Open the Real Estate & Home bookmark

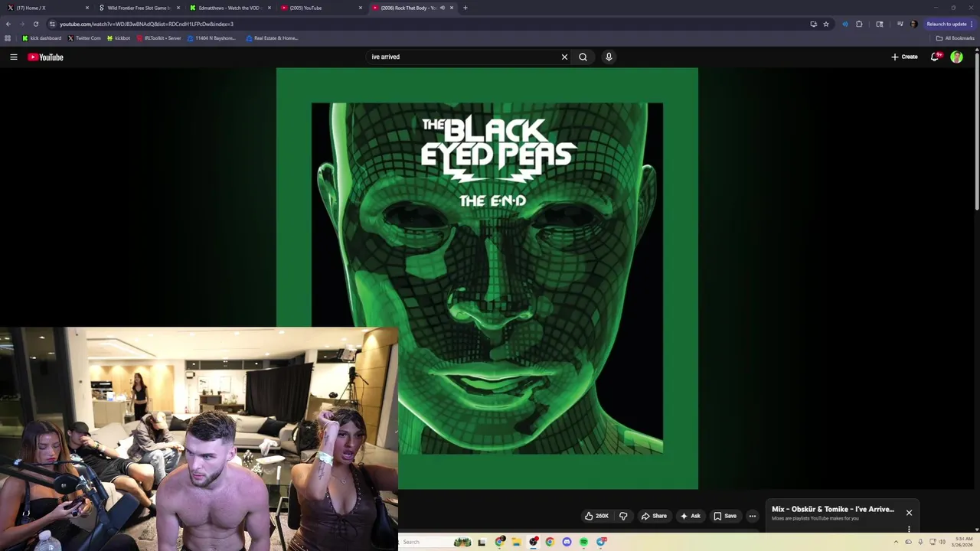click(x=272, y=37)
